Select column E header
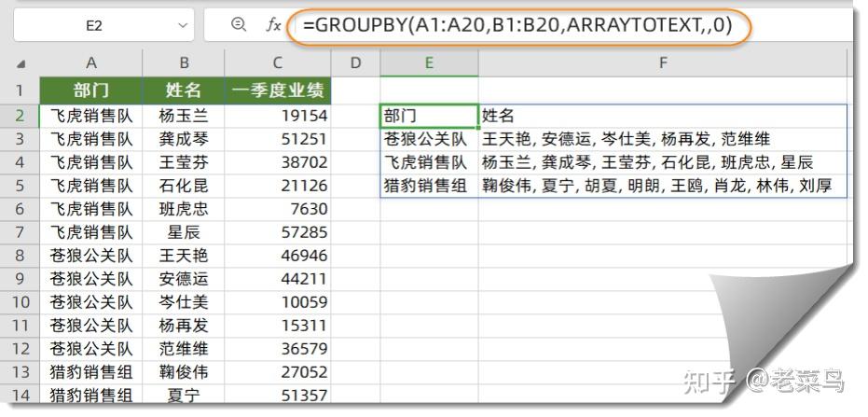Screen dimensions: 868x417 tap(429, 63)
